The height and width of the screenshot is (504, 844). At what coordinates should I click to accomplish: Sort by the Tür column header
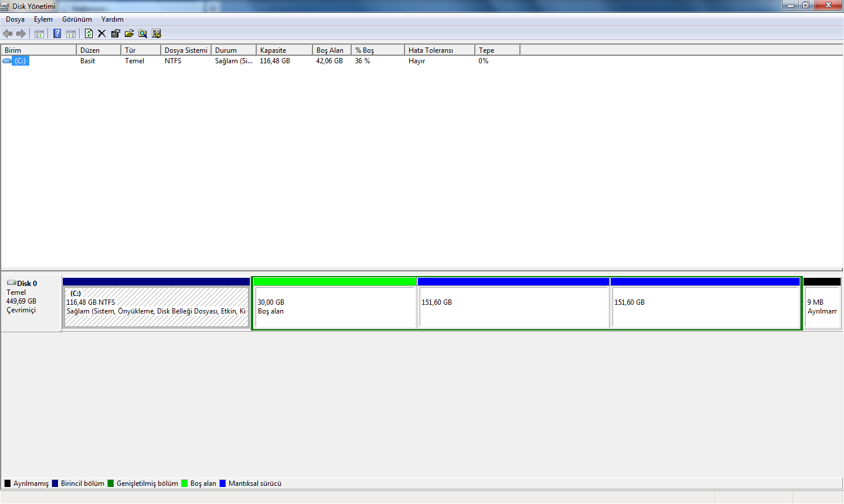(141, 50)
